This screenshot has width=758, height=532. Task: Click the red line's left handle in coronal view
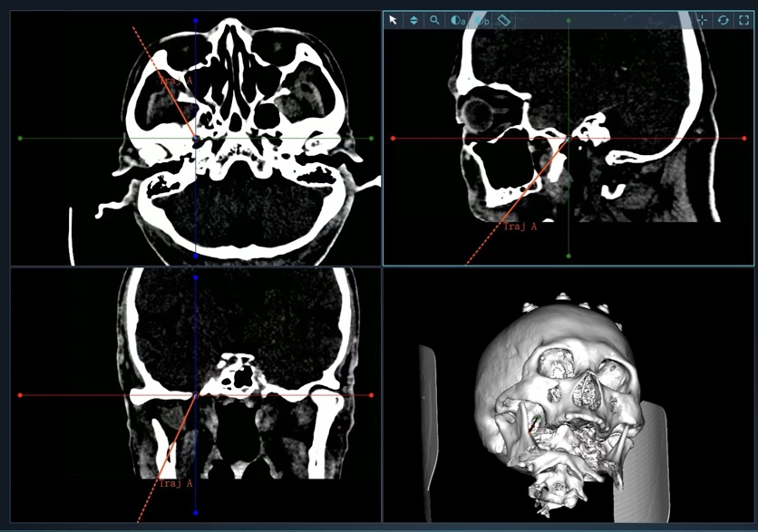pos(20,395)
